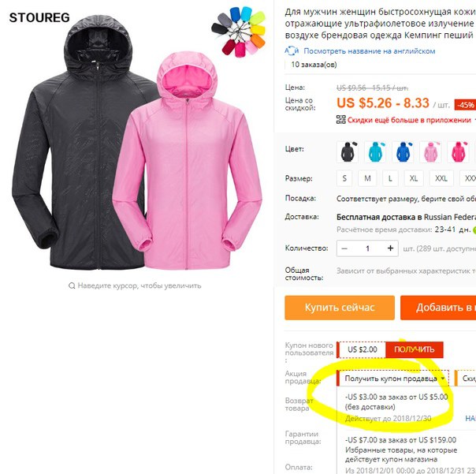
Task: Select size M
Action: pos(367,178)
